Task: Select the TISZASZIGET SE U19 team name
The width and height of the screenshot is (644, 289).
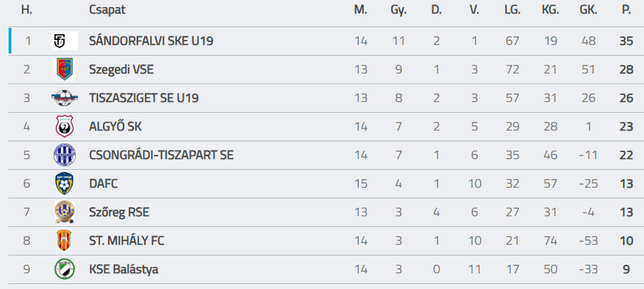Action: 144,98
